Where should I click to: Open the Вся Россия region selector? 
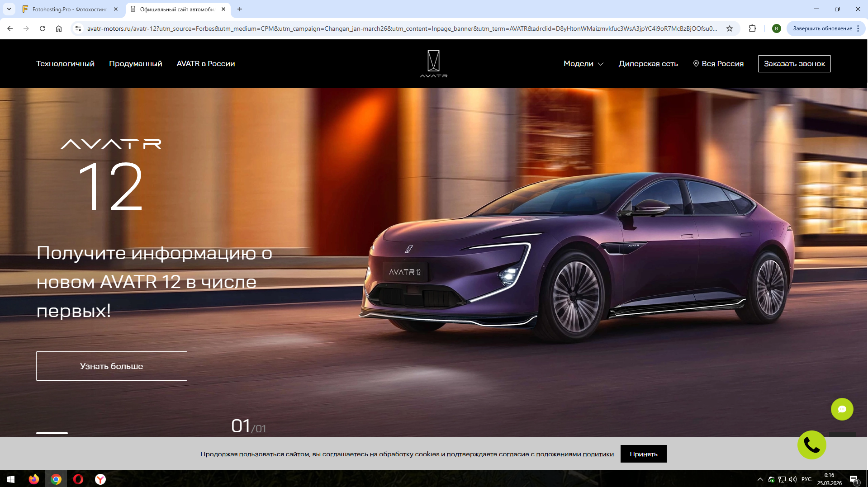coord(718,64)
